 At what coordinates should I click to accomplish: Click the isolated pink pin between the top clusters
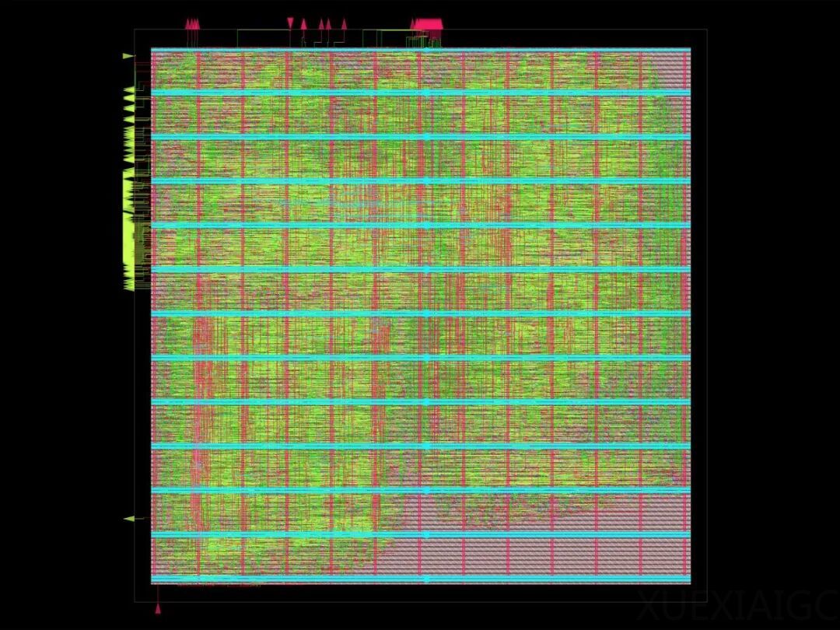[x=344, y=23]
